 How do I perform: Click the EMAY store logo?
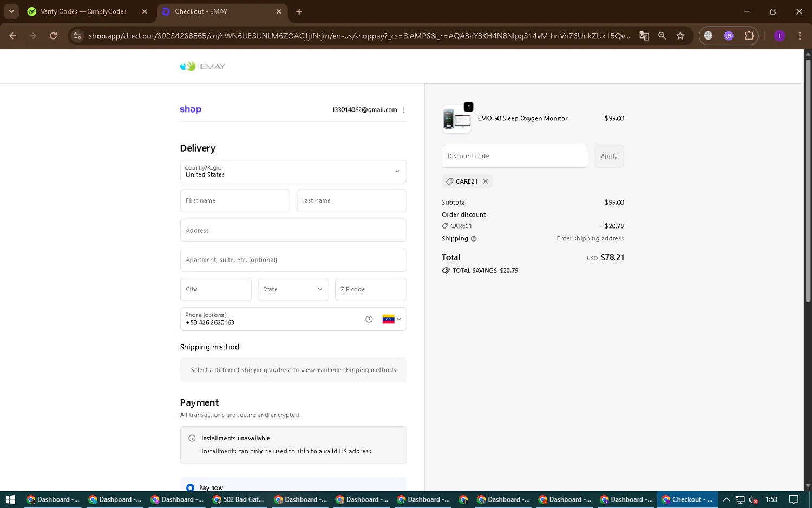coord(202,67)
